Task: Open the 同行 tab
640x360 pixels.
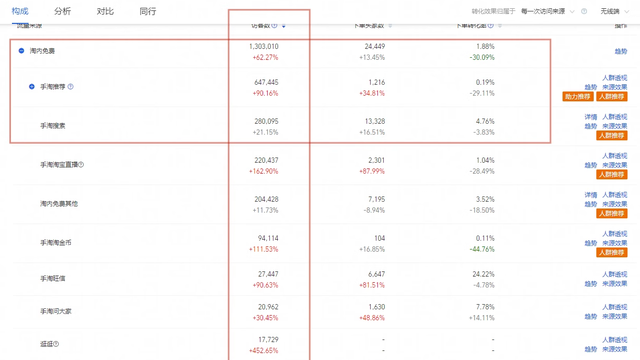Action: (148, 11)
